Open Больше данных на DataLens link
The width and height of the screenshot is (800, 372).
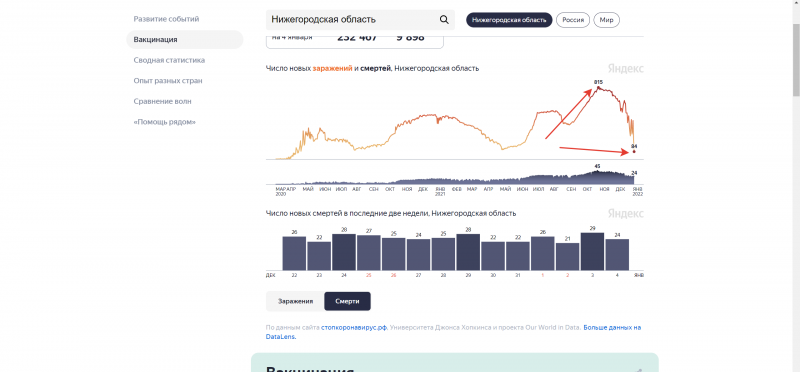[x=453, y=332]
